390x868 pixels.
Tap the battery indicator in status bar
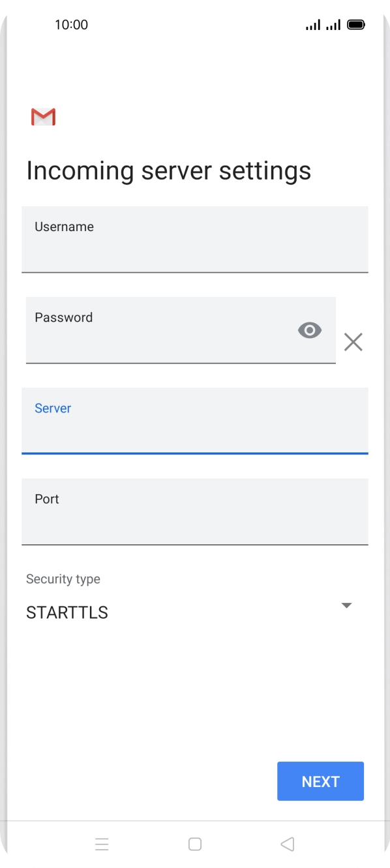pos(357,24)
